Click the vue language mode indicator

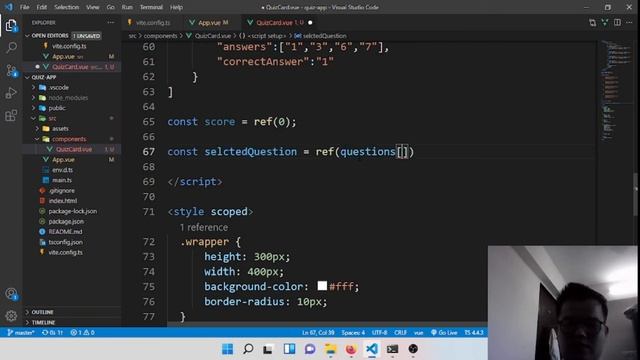click(x=418, y=333)
